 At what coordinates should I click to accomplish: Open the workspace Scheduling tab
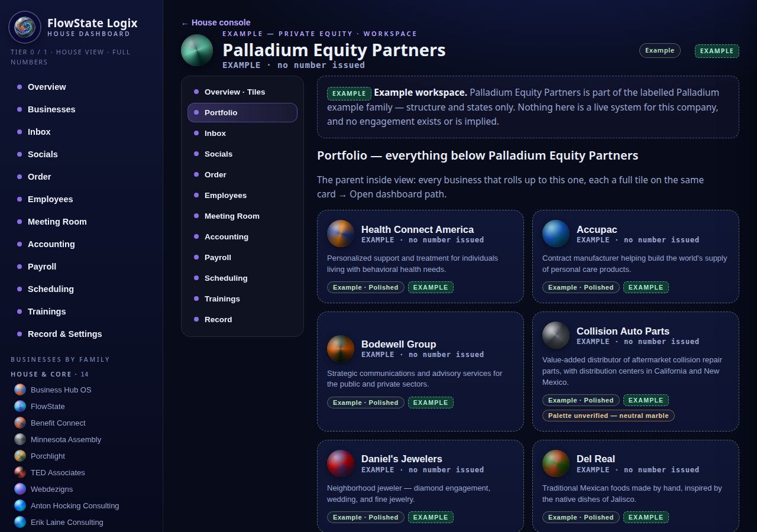242,278
